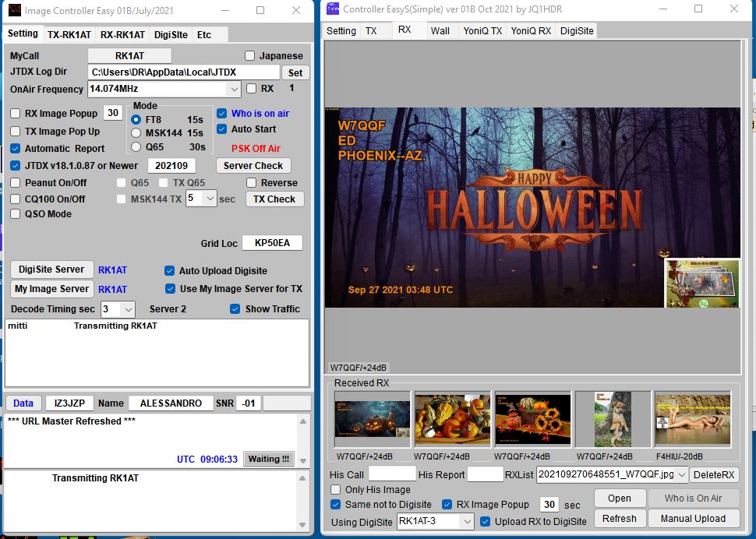Open first Halloween pumpkin thumbnail in Received RX
This screenshot has width=756, height=539.
tap(372, 419)
